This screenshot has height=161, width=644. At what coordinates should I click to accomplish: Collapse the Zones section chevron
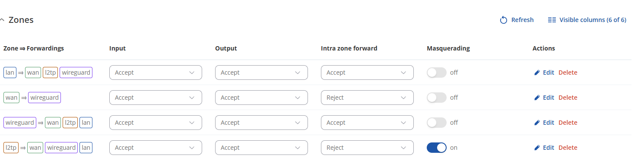(x=3, y=20)
